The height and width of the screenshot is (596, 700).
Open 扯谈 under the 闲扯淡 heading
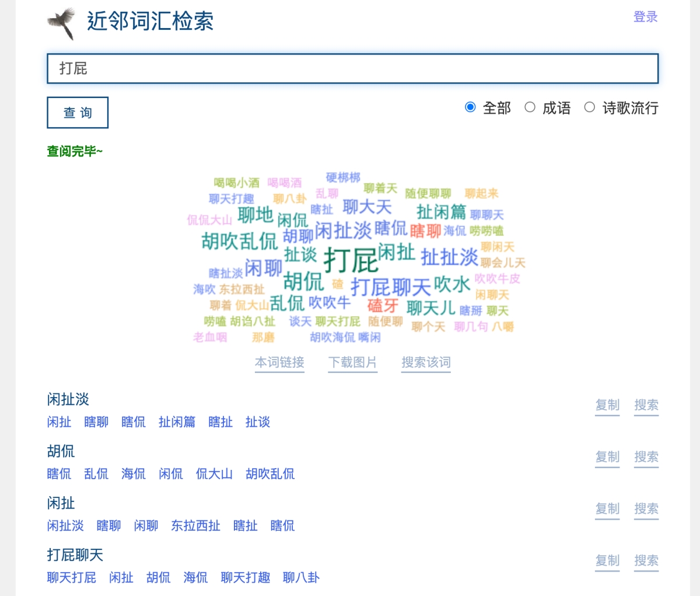coord(258,422)
